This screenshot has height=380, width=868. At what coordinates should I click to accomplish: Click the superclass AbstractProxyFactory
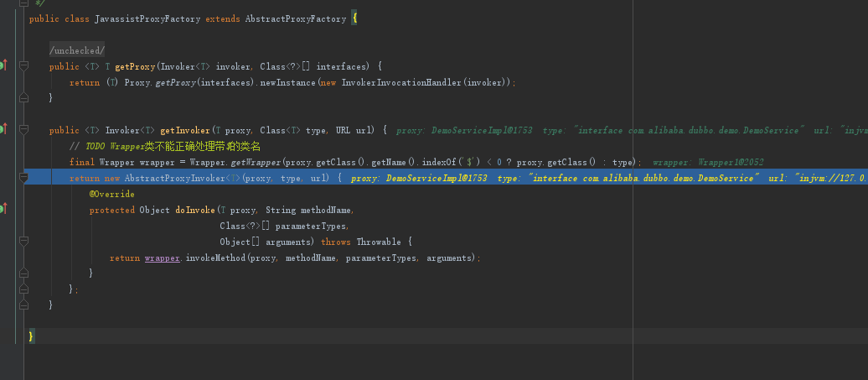coord(296,18)
